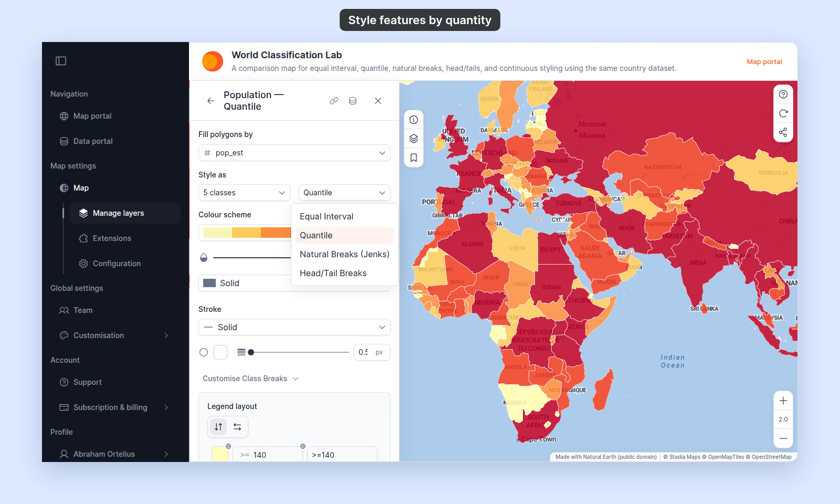This screenshot has width=840, height=504.
Task: Click the bookmark icon on map
Action: tap(414, 157)
